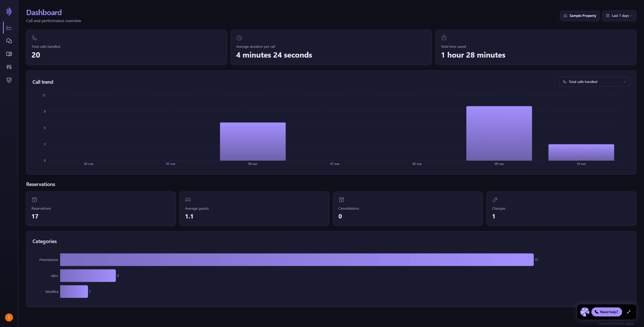The width and height of the screenshot is (644, 327).
Task: Open the shield checkmark sidebar icon
Action: (9, 80)
